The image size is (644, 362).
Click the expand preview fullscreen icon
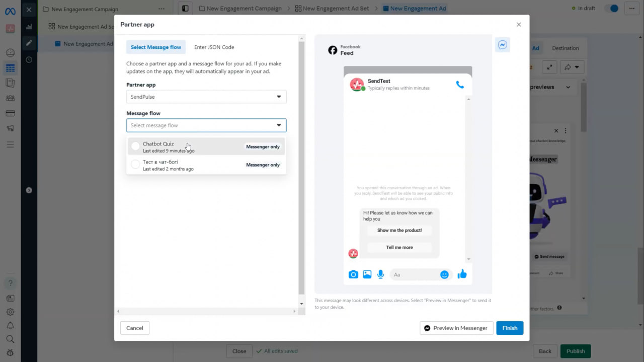[549, 67]
